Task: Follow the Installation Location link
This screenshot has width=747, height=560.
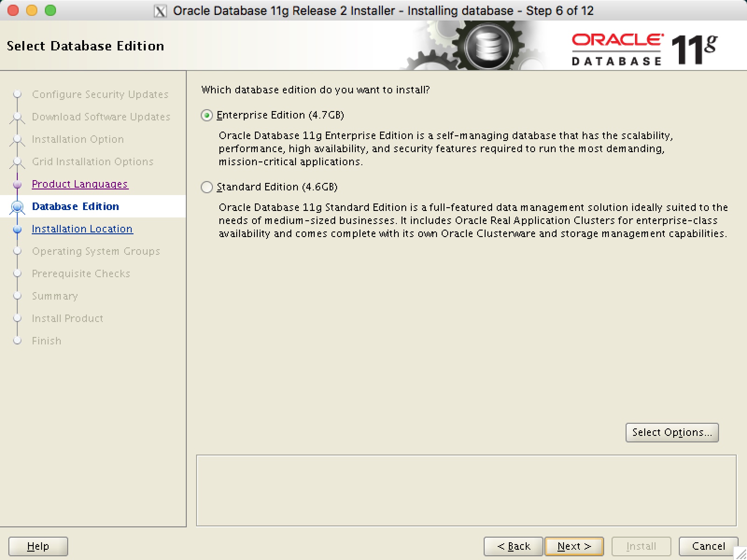Action: (82, 229)
